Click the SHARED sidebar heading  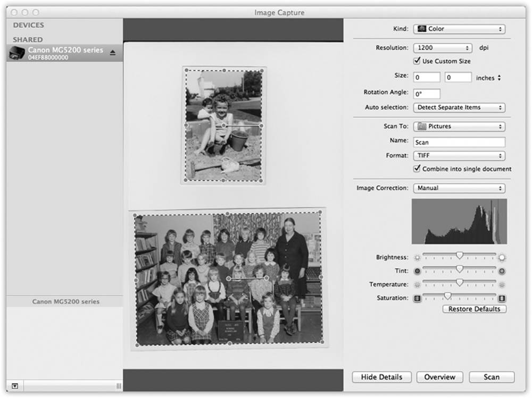(28, 40)
